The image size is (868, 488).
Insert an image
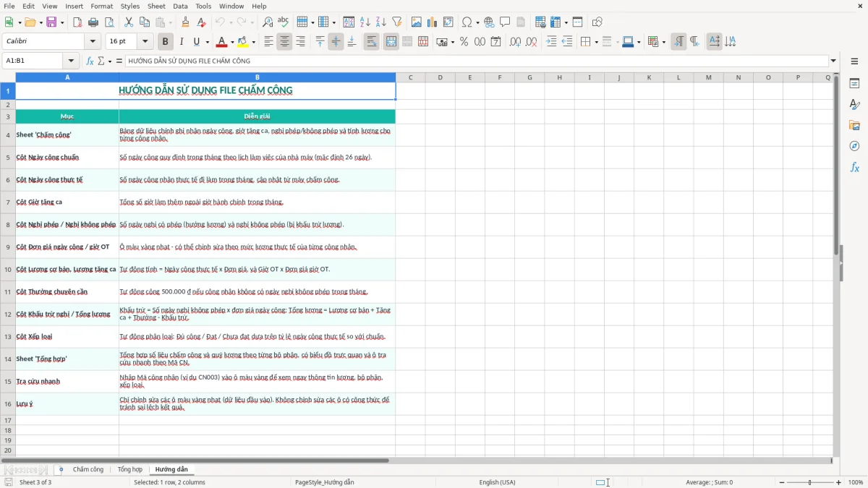[x=417, y=22]
